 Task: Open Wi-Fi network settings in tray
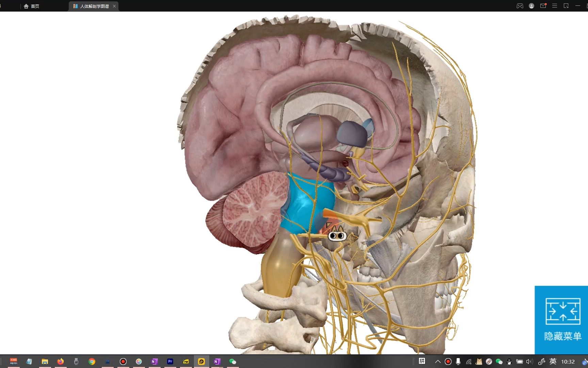[x=469, y=362]
